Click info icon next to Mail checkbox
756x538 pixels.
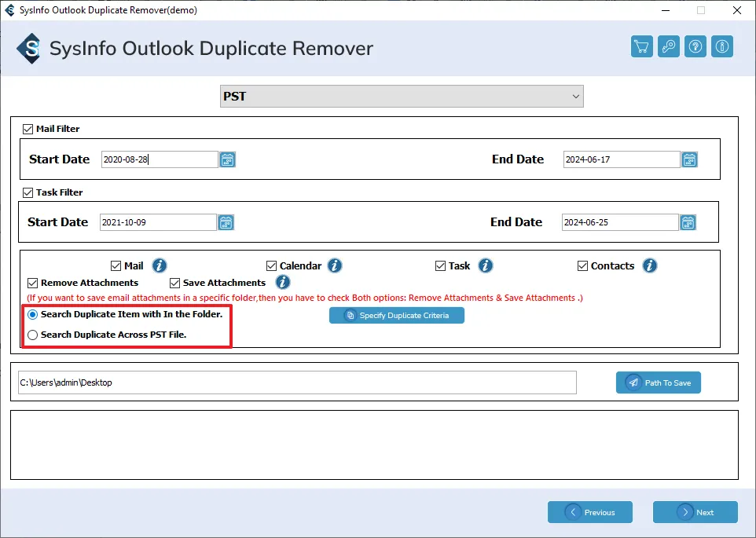(160, 265)
